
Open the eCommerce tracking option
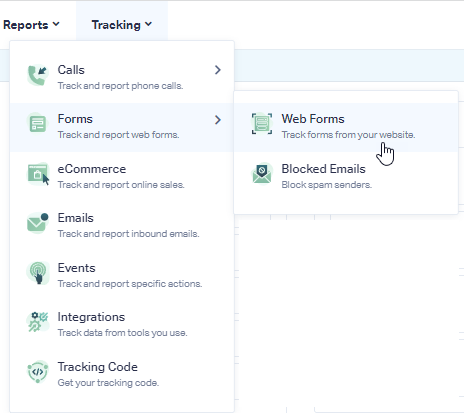[122, 176]
